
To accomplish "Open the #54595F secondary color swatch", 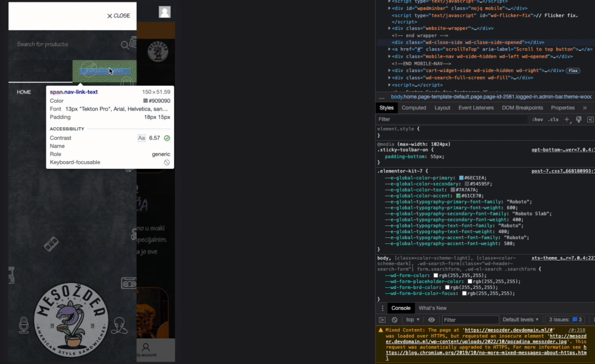I will [466, 184].
